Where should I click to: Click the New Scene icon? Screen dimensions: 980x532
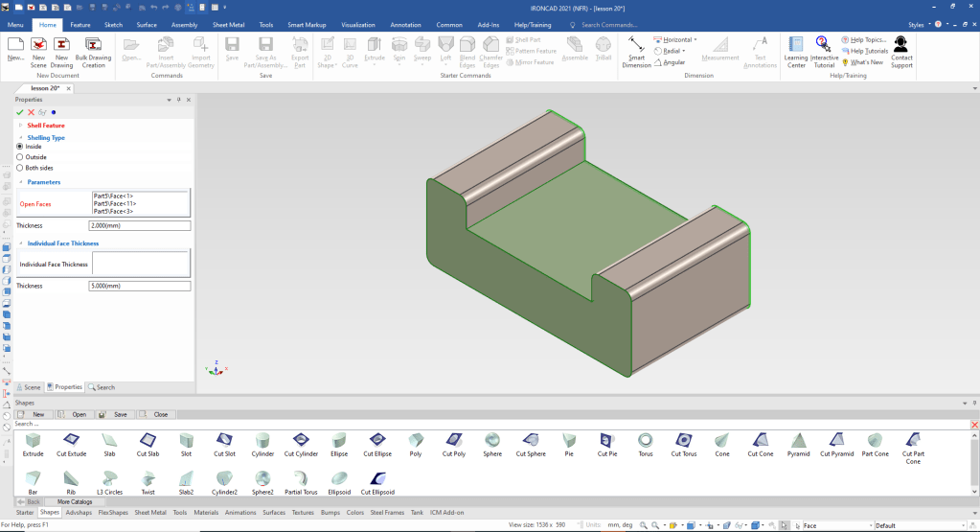tap(38, 45)
